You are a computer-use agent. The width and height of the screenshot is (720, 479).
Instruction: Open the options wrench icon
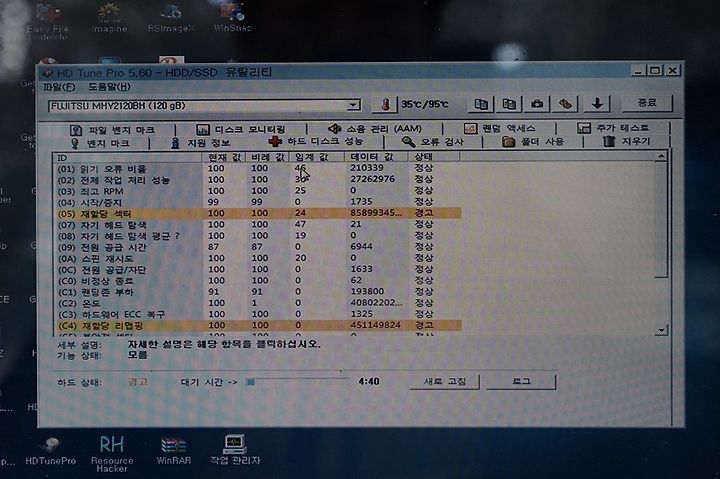(565, 104)
